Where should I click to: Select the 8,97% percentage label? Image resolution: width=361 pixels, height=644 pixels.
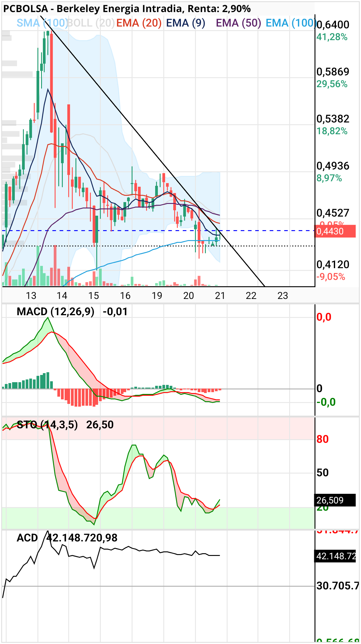pyautogui.click(x=329, y=178)
